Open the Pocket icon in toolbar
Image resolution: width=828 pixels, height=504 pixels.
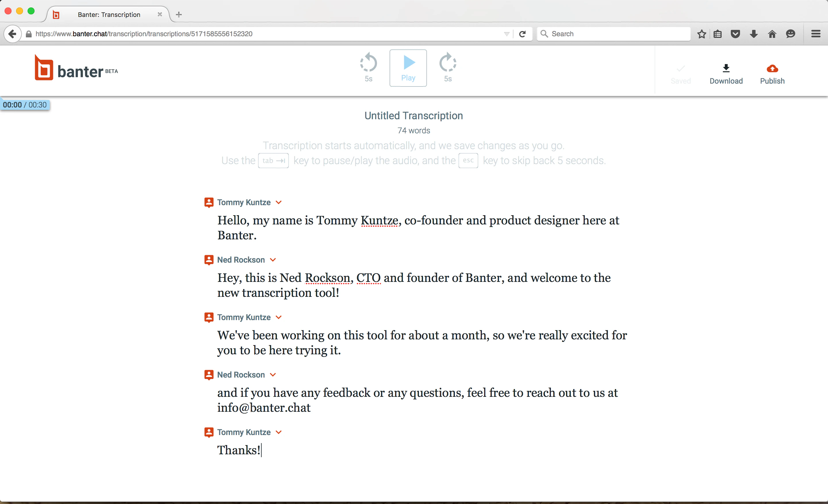[735, 34]
